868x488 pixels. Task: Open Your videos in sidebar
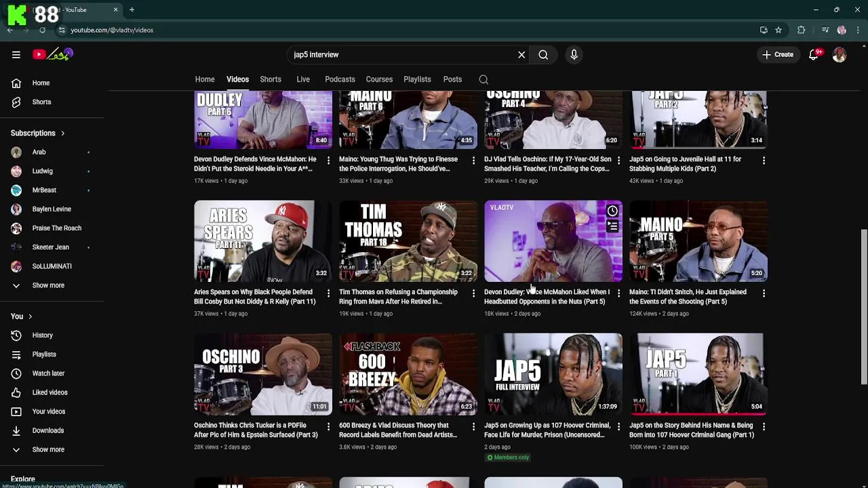tap(52, 411)
